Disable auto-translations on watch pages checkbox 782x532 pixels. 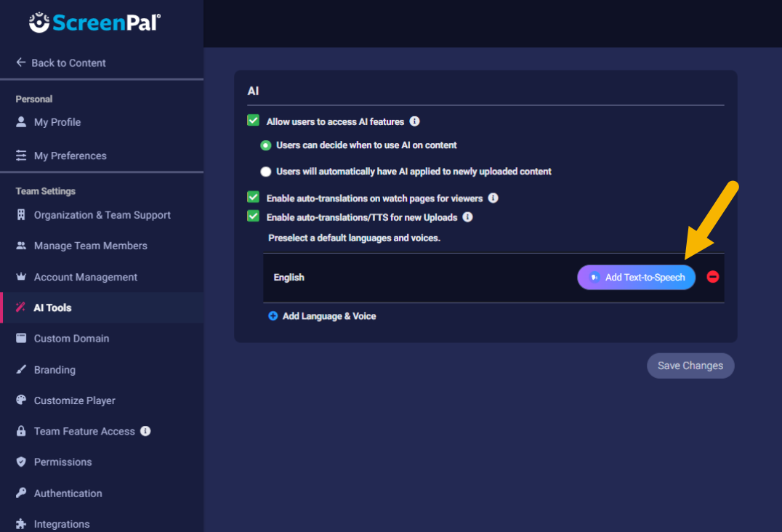(254, 198)
